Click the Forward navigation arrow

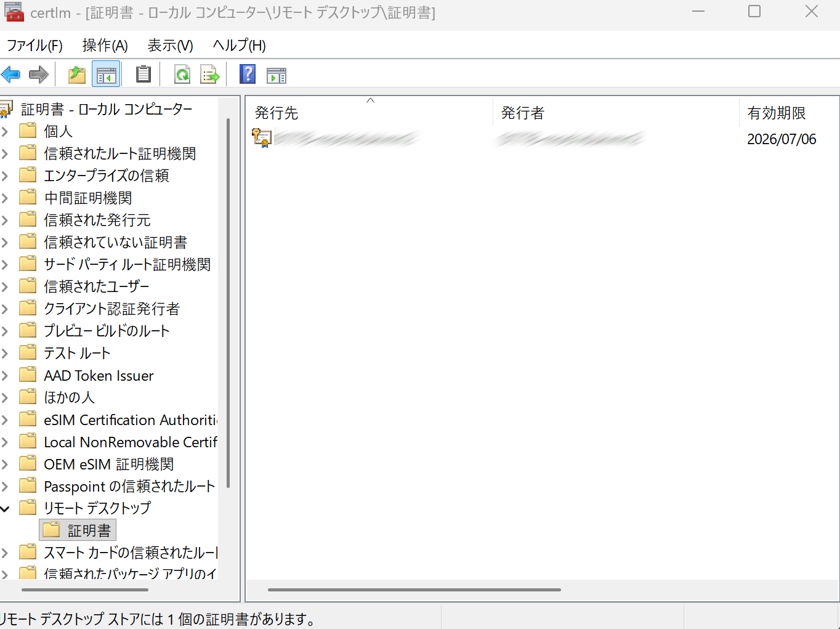tap(38, 74)
